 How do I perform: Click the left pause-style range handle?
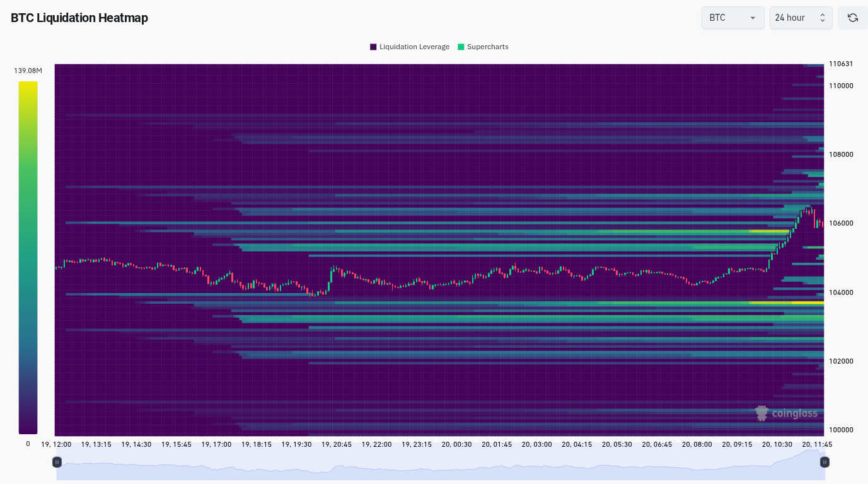(x=57, y=462)
